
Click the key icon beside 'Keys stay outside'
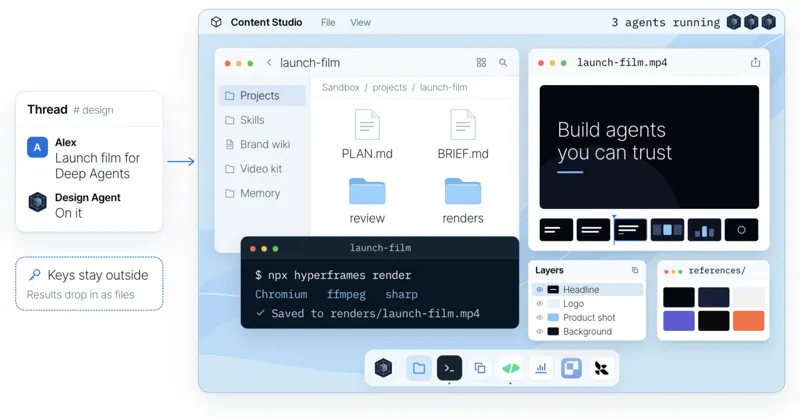[x=34, y=275]
